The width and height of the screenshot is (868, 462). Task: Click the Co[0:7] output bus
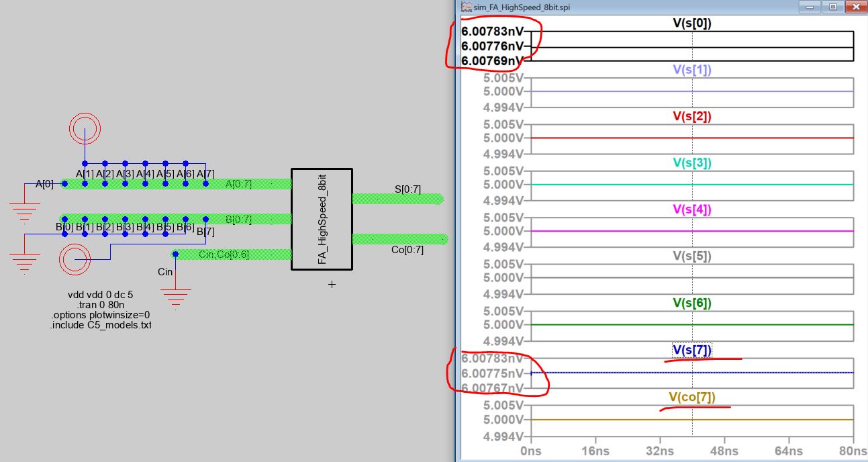click(399, 239)
